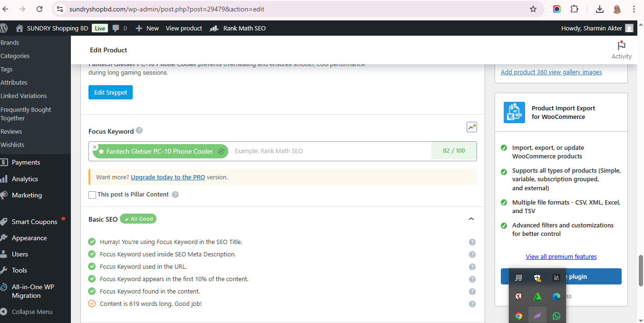This screenshot has height=323, width=644.
Task: Open Payments in the sidebar
Action: click(x=26, y=162)
